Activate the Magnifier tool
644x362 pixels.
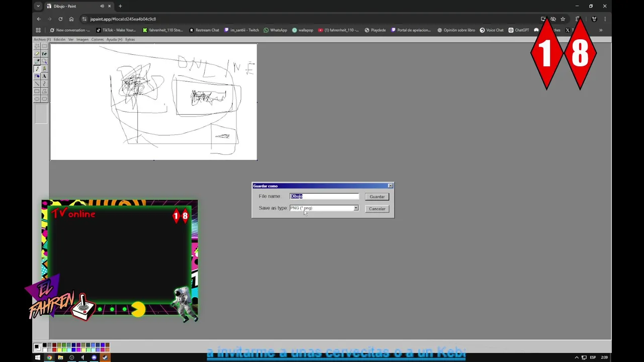coord(44,61)
